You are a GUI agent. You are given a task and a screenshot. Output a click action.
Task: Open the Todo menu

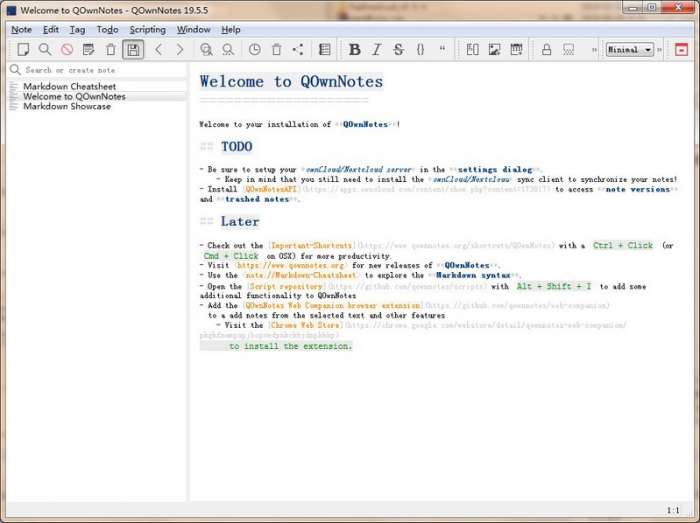coord(107,29)
